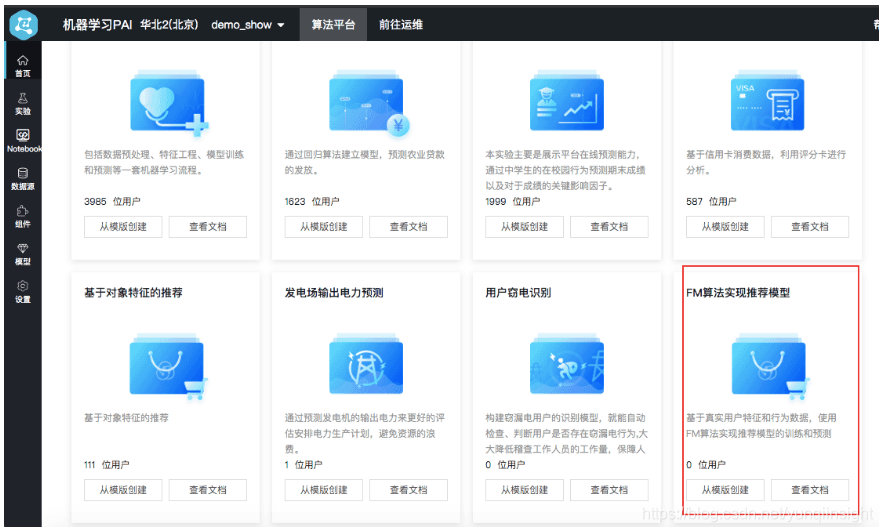
Task: Click the 发电场输出电力预测 card title
Action: (334, 293)
